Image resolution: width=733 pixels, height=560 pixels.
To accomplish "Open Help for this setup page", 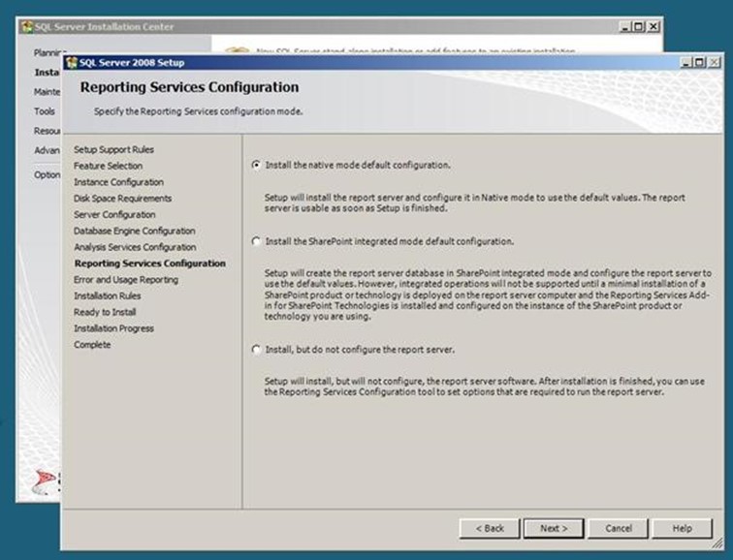I will click(682, 528).
